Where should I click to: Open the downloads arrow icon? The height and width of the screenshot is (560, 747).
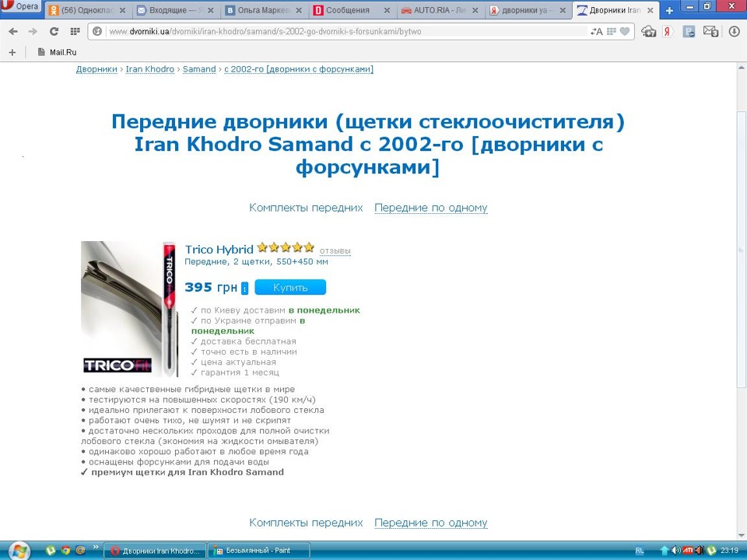pyautogui.click(x=734, y=32)
